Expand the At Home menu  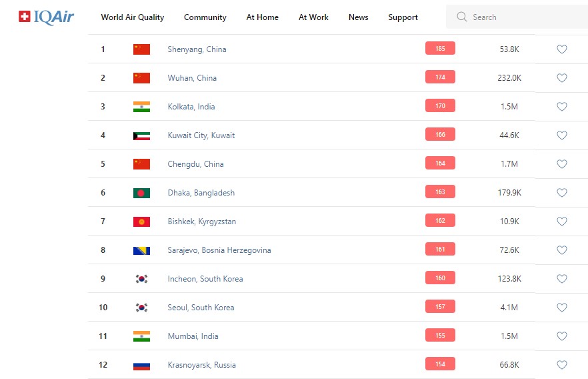262,17
